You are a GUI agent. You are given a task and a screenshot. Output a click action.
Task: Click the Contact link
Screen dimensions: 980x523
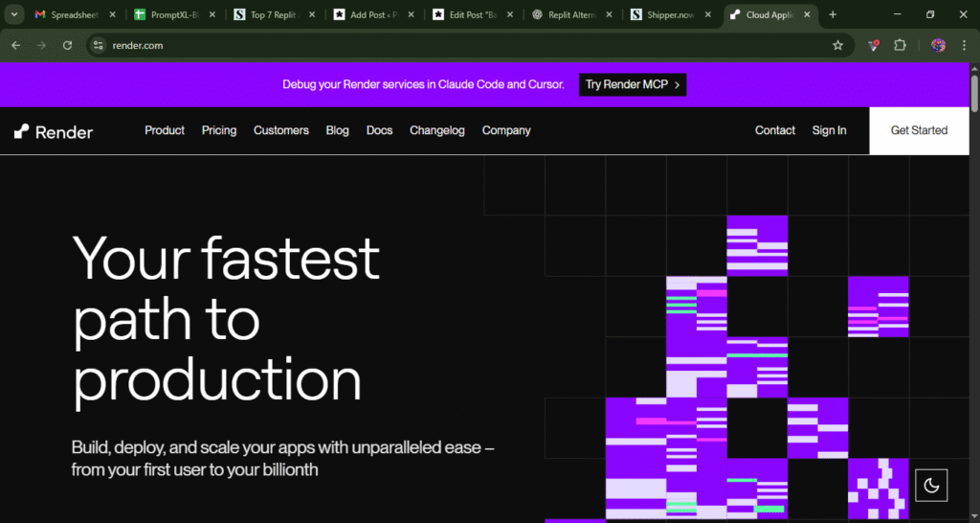tap(775, 130)
